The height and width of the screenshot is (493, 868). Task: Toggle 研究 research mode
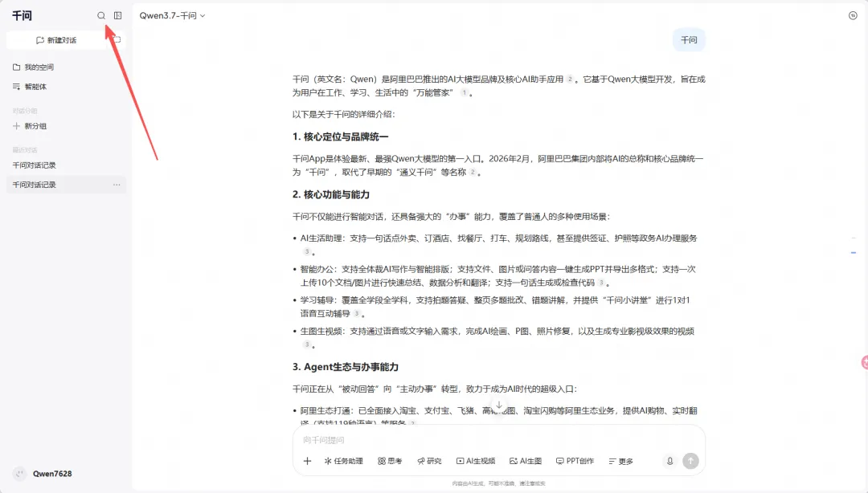429,461
